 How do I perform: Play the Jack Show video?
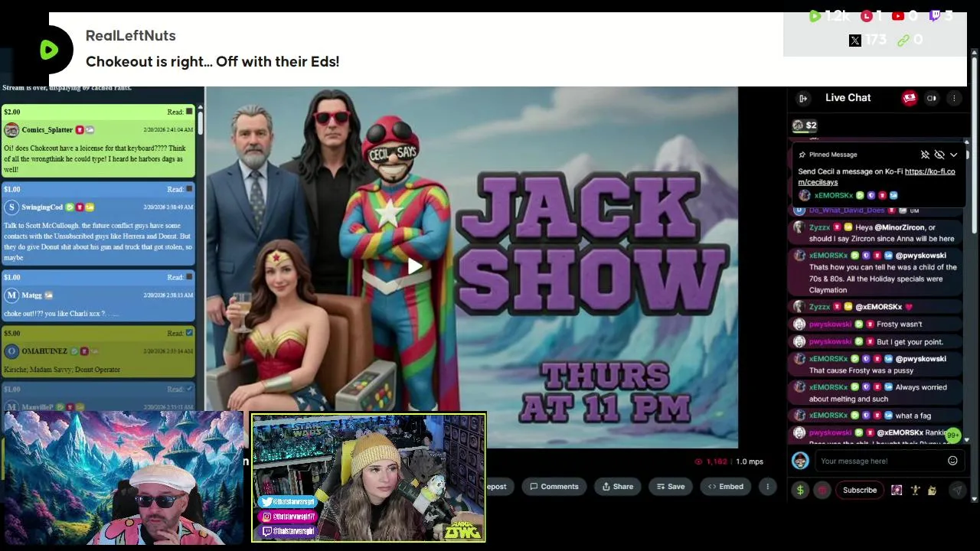click(x=414, y=266)
